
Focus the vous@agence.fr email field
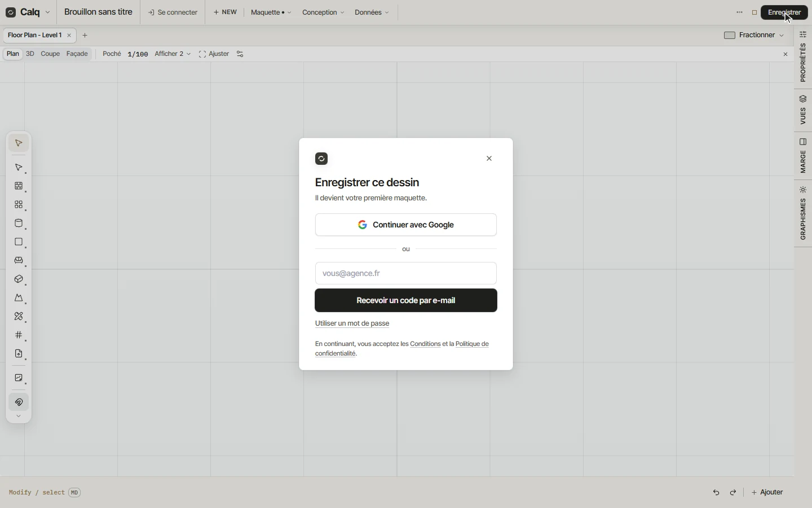(406, 274)
